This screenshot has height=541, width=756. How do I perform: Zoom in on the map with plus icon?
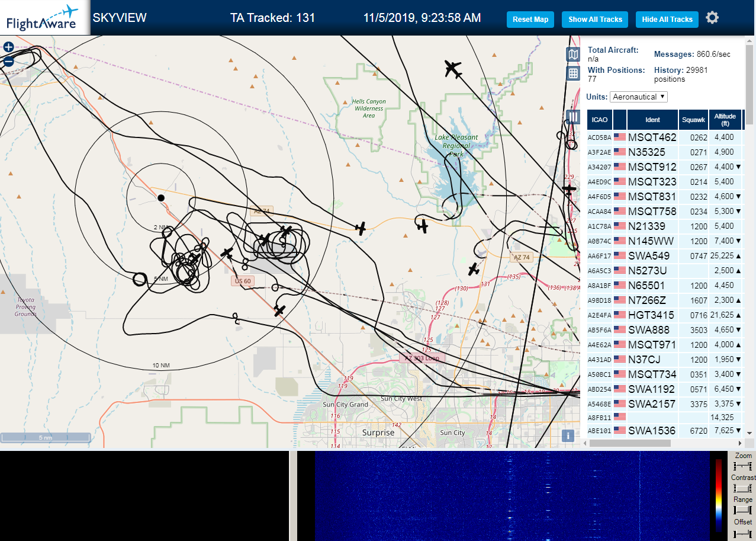coord(8,47)
